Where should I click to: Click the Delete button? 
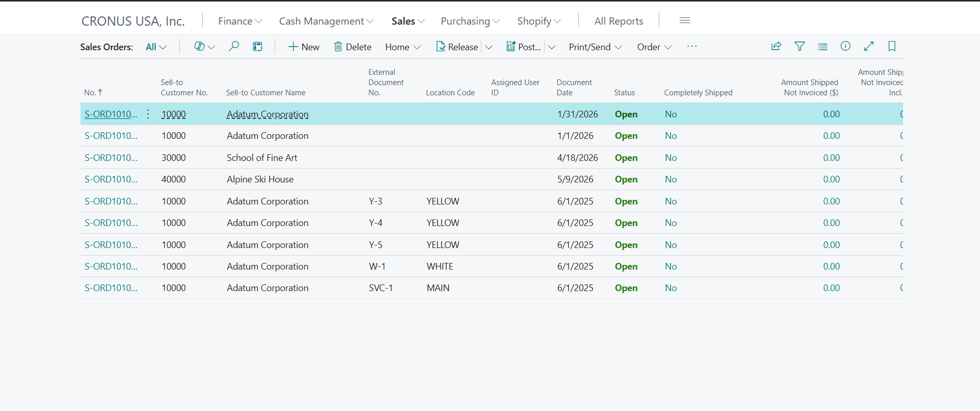[x=352, y=47]
